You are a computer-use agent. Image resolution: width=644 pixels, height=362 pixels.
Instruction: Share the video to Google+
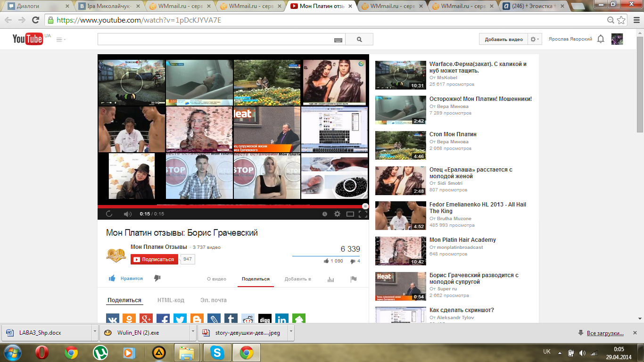[146, 319]
